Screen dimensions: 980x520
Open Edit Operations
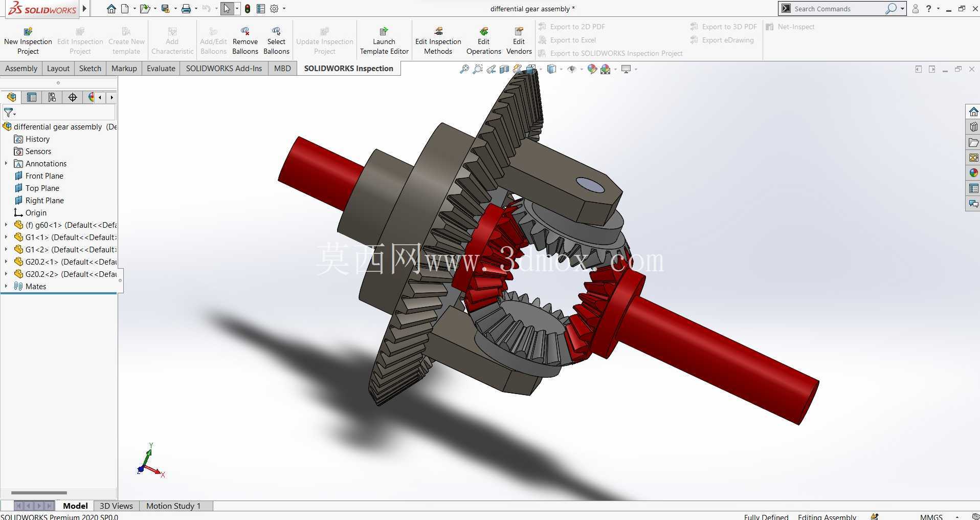point(483,41)
